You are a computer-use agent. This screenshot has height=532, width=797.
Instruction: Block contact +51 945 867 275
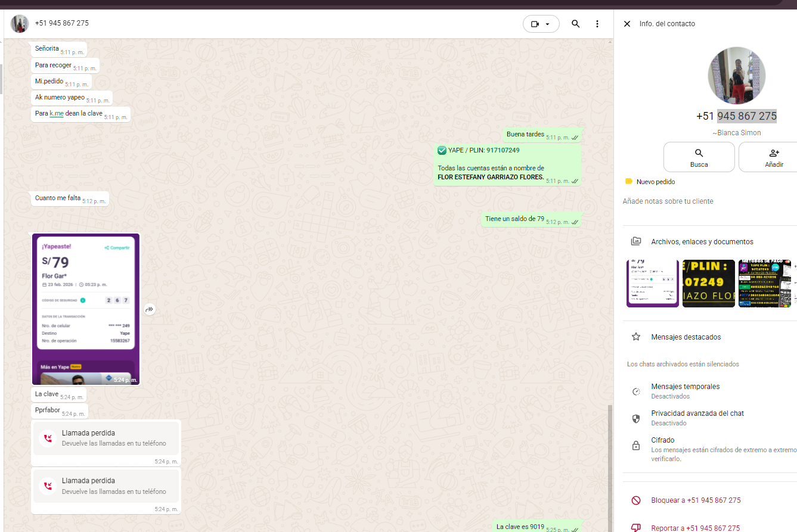(695, 500)
